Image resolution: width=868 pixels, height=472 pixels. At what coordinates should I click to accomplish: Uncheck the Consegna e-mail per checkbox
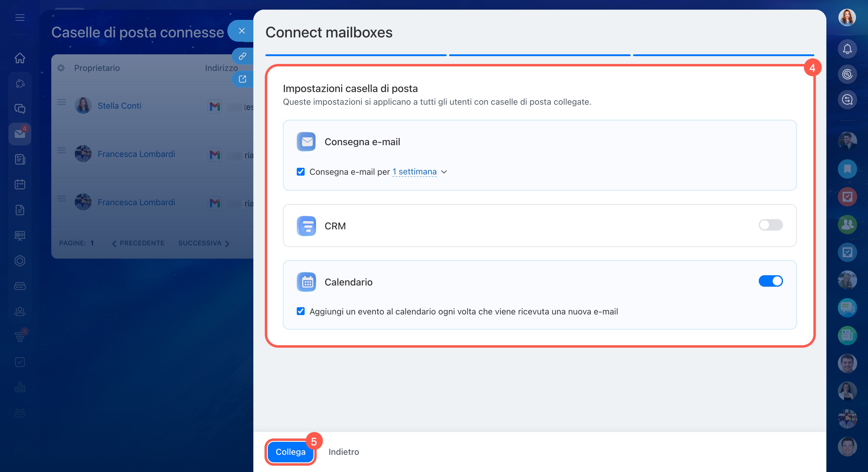(301, 172)
